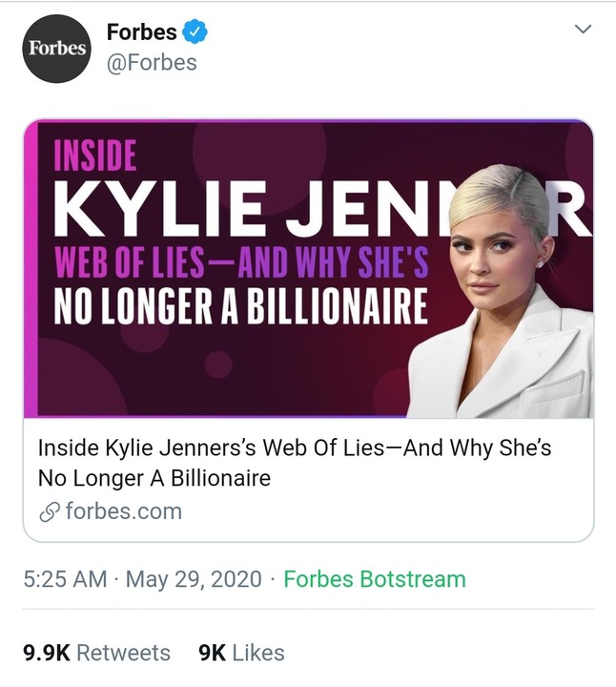Click the @Forbes handle
The image size is (616, 687).
(152, 63)
